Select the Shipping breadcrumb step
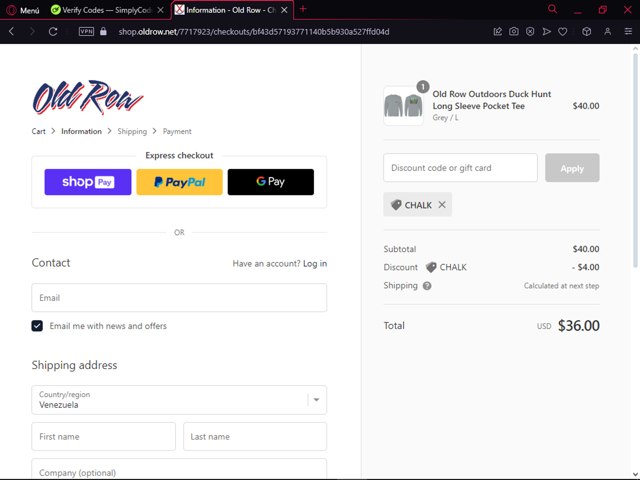The height and width of the screenshot is (480, 640). (132, 131)
